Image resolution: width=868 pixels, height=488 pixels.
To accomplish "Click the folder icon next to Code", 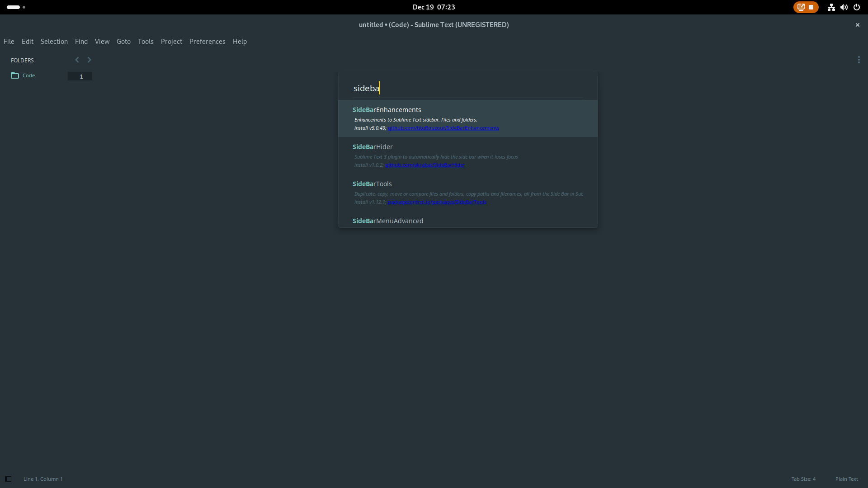I will coord(15,75).
